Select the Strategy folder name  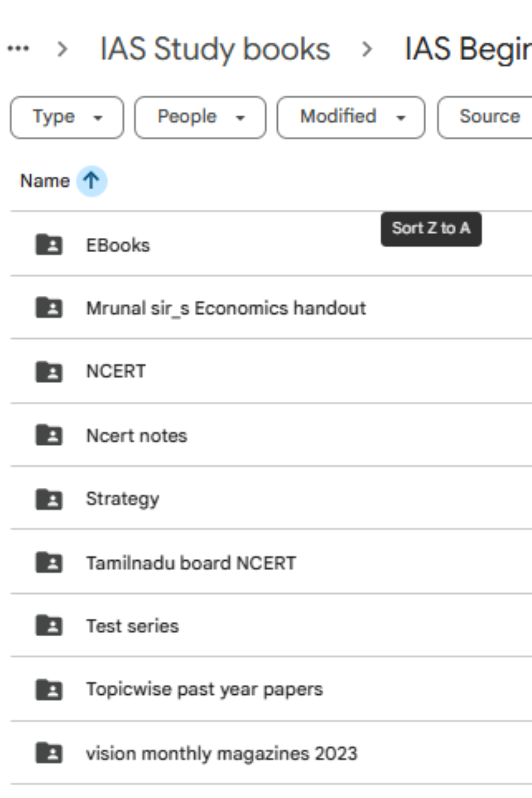[122, 499]
